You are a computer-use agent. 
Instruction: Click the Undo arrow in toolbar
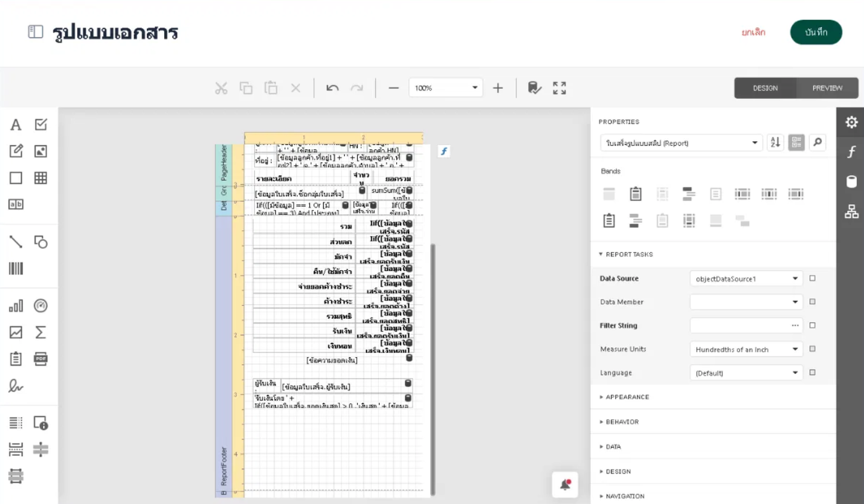(333, 88)
